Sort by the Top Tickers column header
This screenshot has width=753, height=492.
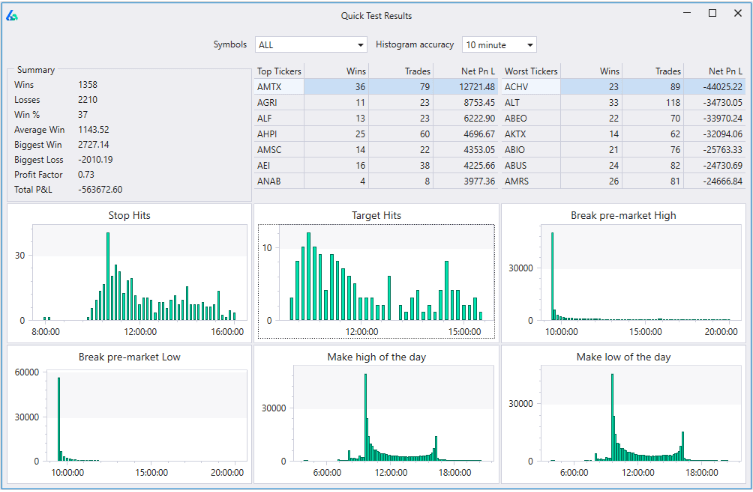279,71
